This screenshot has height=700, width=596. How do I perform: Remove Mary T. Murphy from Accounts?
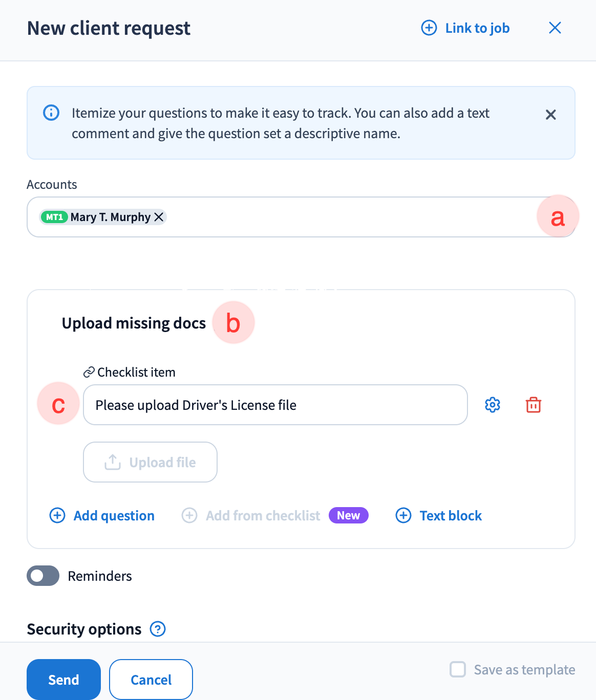point(159,217)
